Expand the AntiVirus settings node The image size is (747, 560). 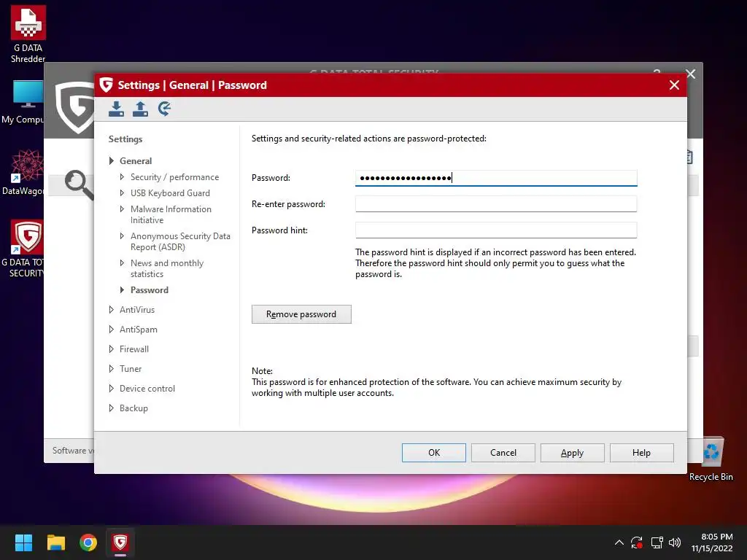pyautogui.click(x=111, y=309)
